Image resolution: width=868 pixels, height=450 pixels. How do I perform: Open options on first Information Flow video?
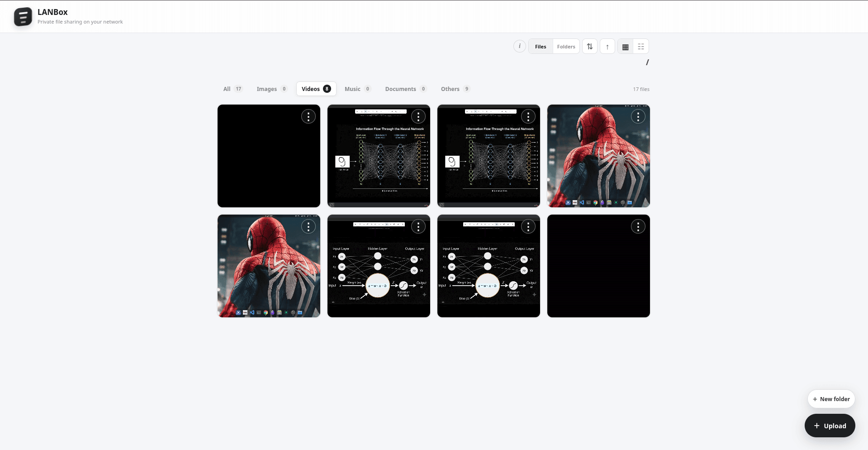pos(418,117)
